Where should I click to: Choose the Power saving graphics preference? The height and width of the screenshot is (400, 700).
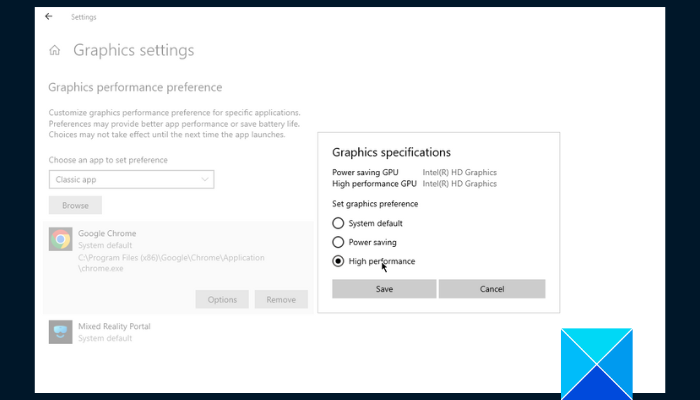click(x=338, y=242)
